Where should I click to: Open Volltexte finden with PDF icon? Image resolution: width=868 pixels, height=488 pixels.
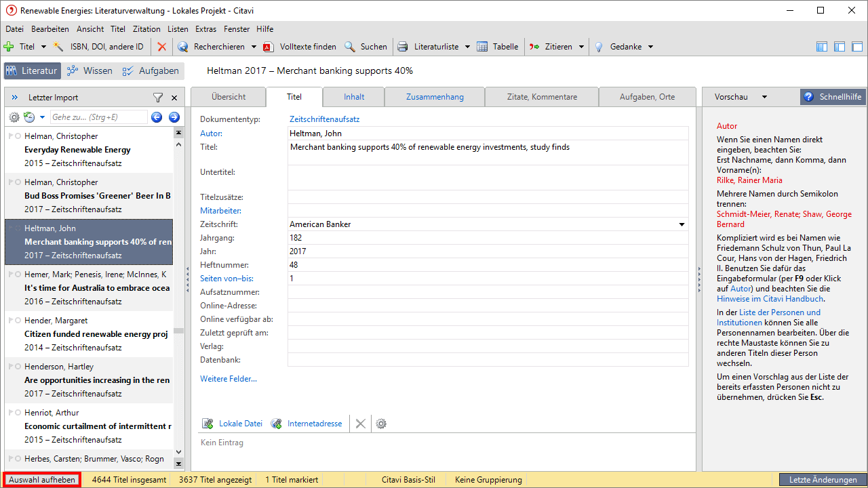click(268, 47)
